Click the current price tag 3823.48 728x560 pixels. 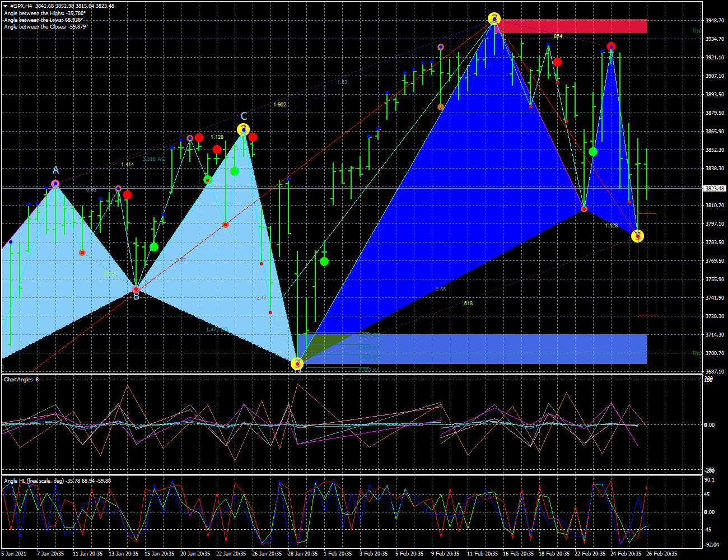point(715,189)
